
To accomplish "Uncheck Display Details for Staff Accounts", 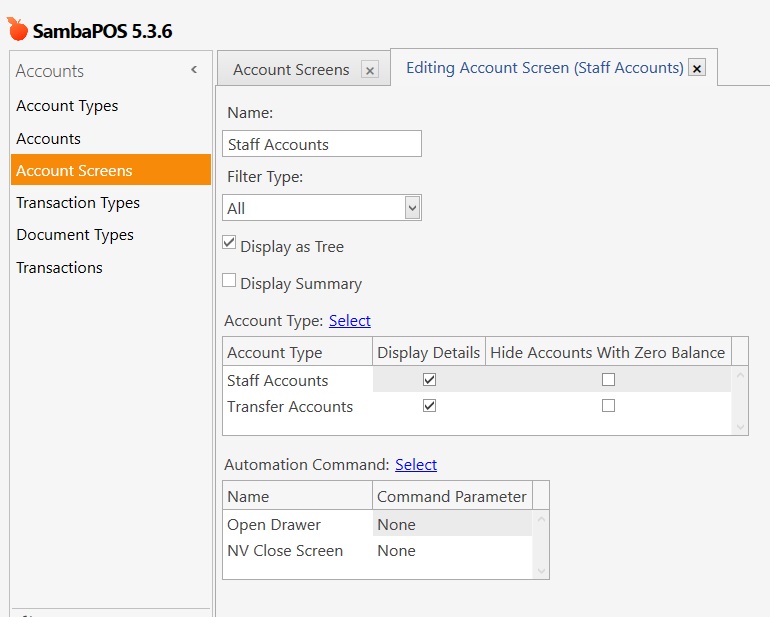I will tap(430, 380).
